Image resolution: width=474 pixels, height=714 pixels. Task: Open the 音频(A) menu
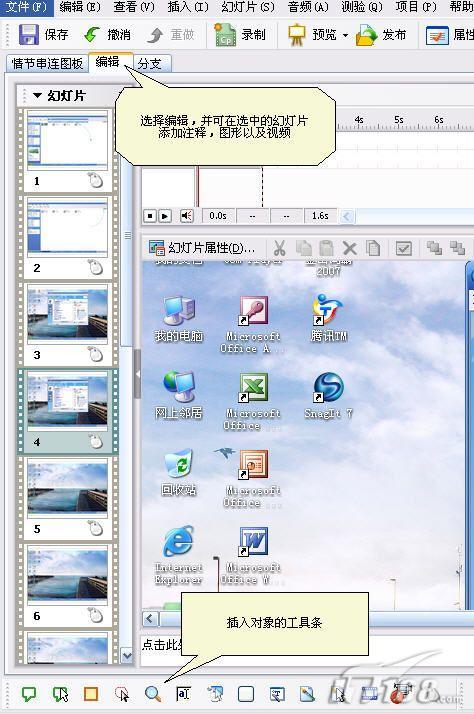(x=308, y=7)
